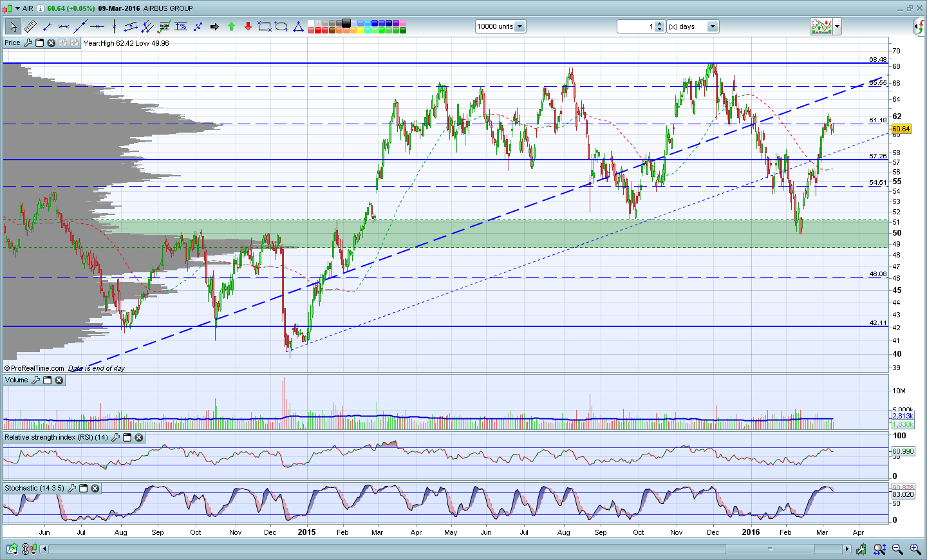Maximize the Price chart panel

(39, 43)
